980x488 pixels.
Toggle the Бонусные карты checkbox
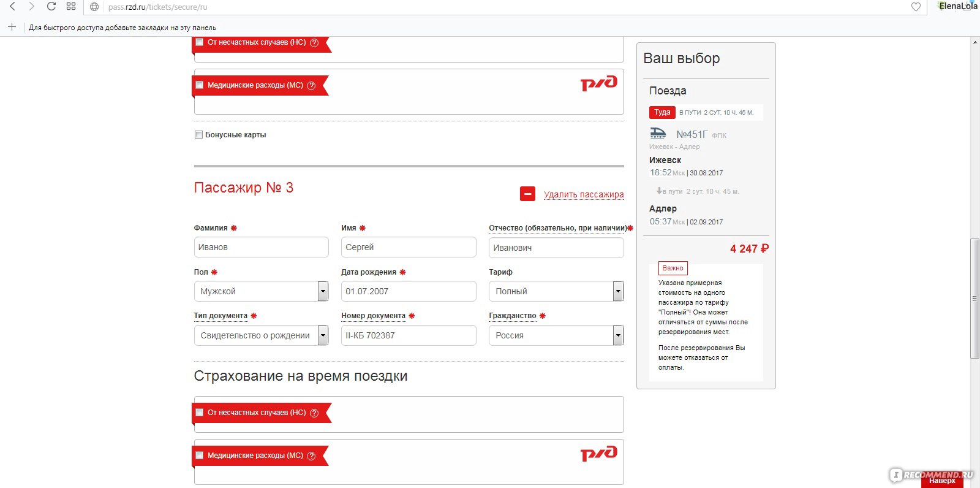pyautogui.click(x=198, y=135)
